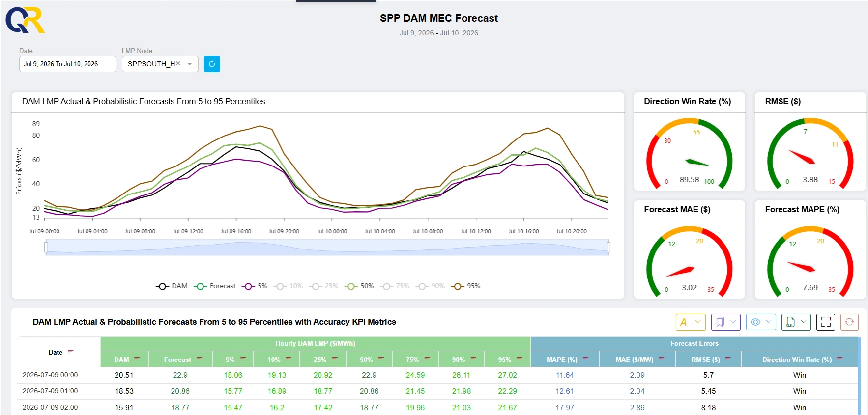868x415 pixels.
Task: Click sort icon on the 90% column
Action: click(x=473, y=359)
